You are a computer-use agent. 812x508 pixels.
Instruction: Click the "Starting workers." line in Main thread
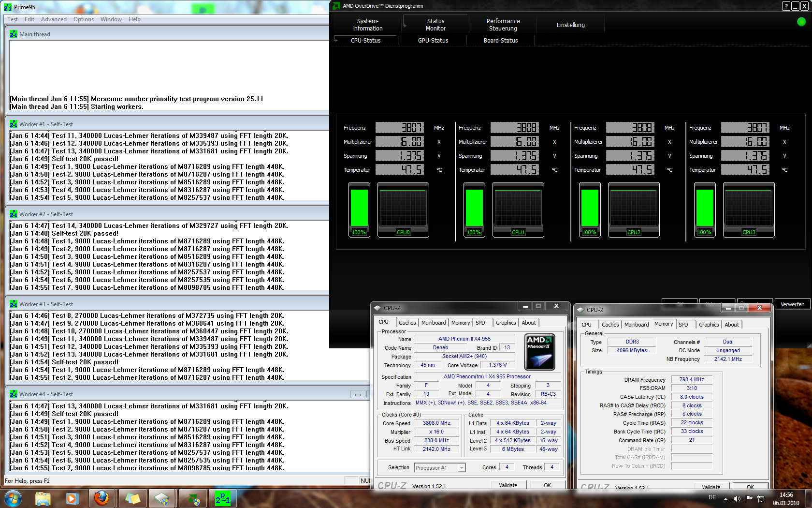pos(77,107)
